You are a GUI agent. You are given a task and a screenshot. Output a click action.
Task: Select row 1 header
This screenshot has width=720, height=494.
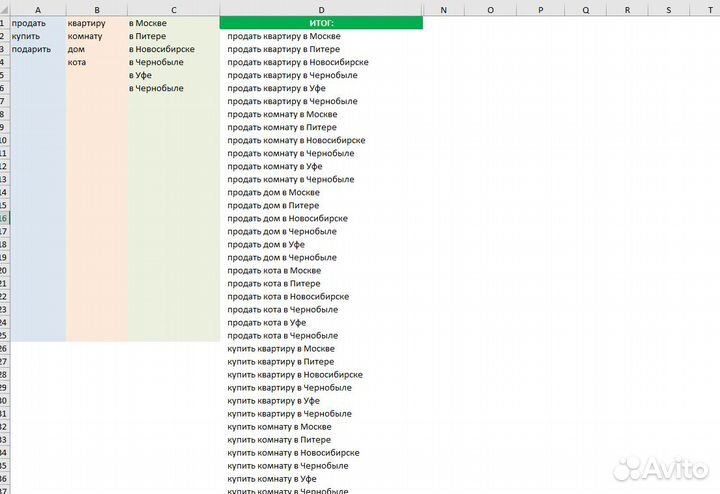tap(5, 23)
